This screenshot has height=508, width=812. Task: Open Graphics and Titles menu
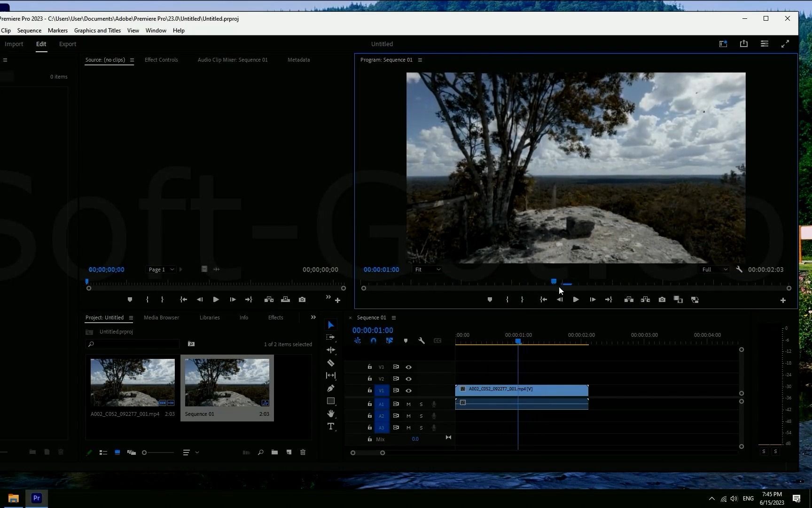[97, 31]
